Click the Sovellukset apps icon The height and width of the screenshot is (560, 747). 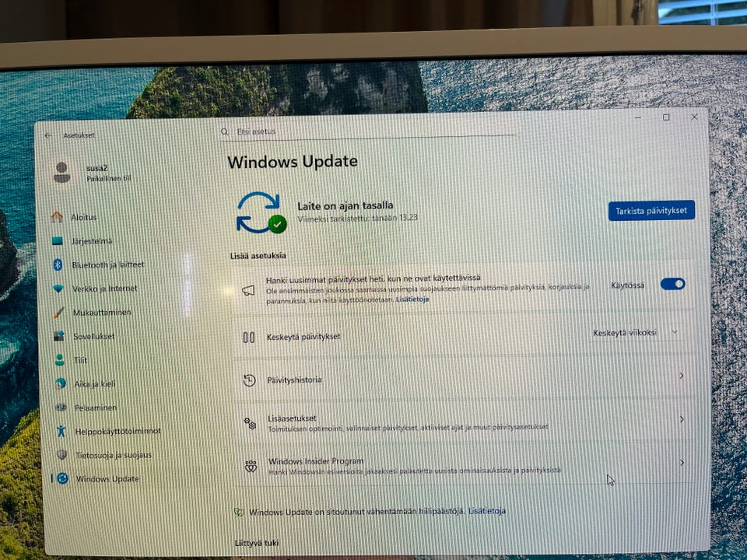[59, 336]
